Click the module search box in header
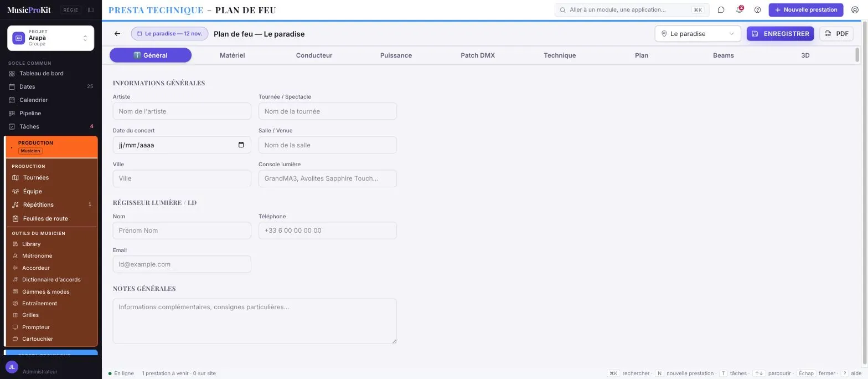Viewport: 868px width, 379px height. point(632,10)
